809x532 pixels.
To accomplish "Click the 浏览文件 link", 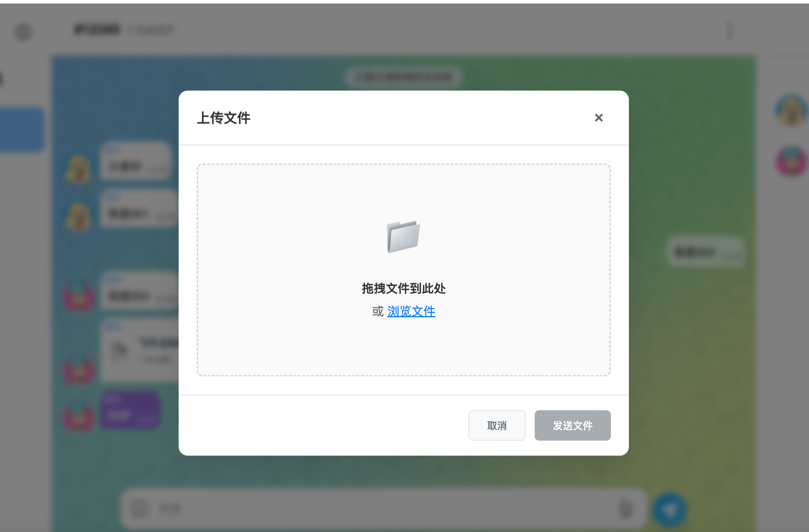I will tap(411, 311).
